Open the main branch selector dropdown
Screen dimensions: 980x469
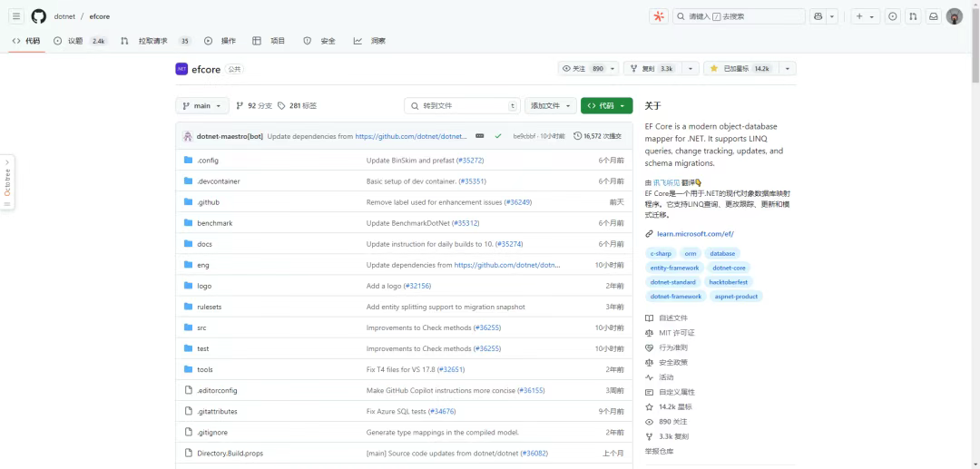pos(201,106)
